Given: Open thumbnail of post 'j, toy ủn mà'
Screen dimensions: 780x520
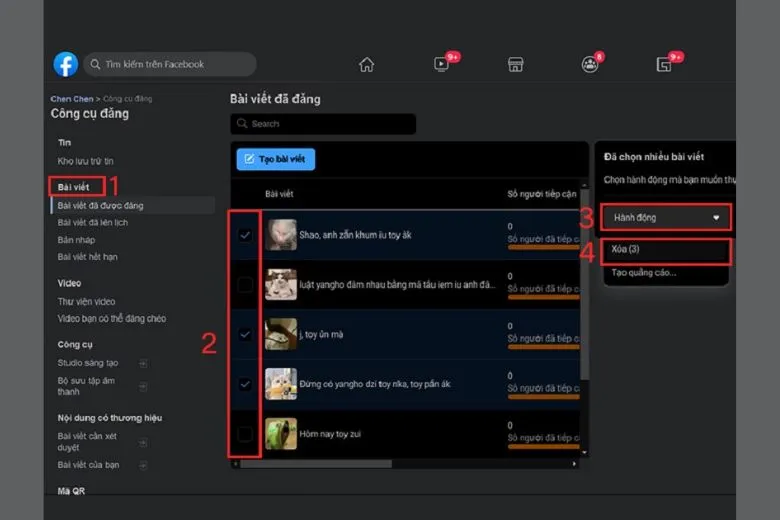Looking at the screenshot, I should [x=281, y=334].
